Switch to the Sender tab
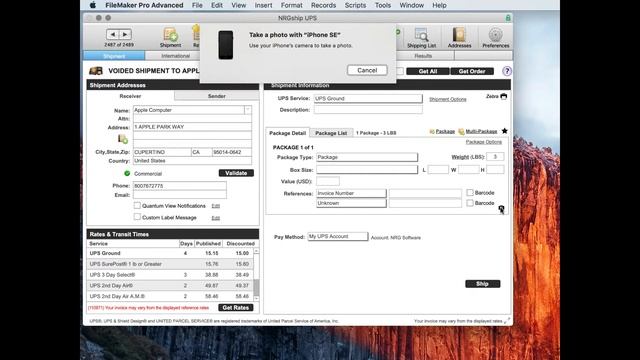This screenshot has height=360, width=640. 216,96
